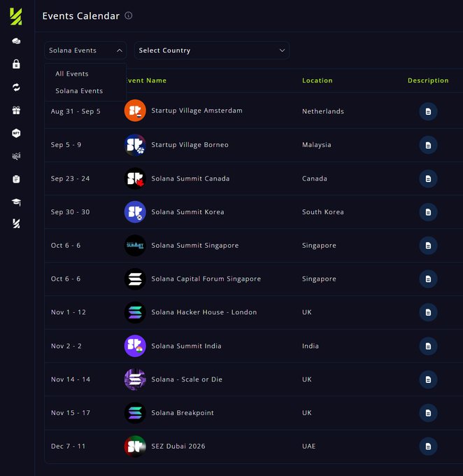Open the Select Country dropdown
The height and width of the screenshot is (476, 463).
[x=211, y=50]
